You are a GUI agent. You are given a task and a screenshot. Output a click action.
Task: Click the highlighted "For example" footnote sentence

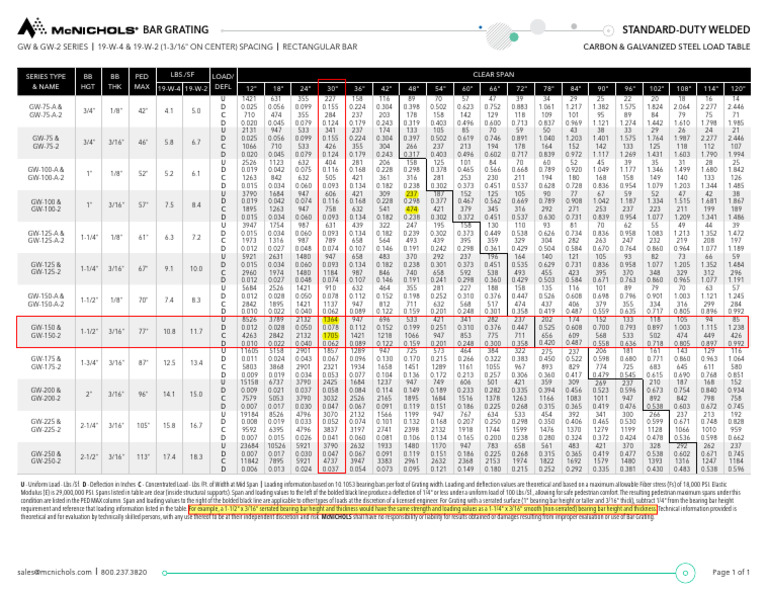422,509
